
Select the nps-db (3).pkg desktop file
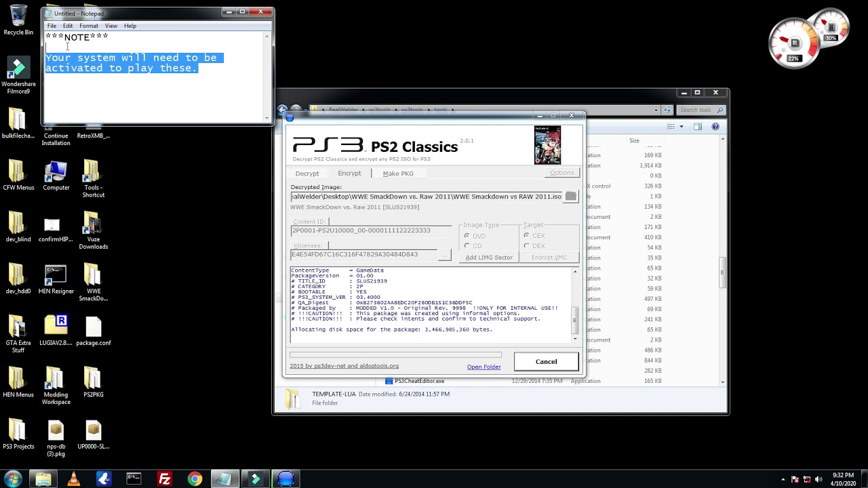[x=56, y=438]
